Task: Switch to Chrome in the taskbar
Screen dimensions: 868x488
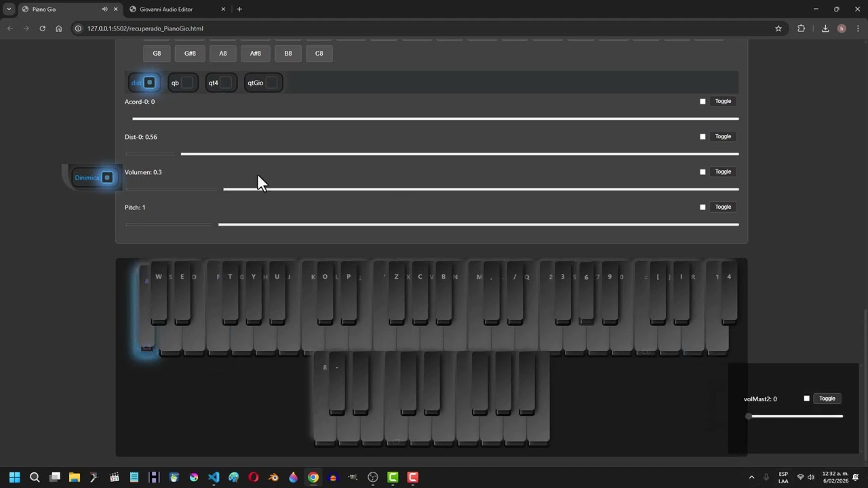Action: coord(313,477)
